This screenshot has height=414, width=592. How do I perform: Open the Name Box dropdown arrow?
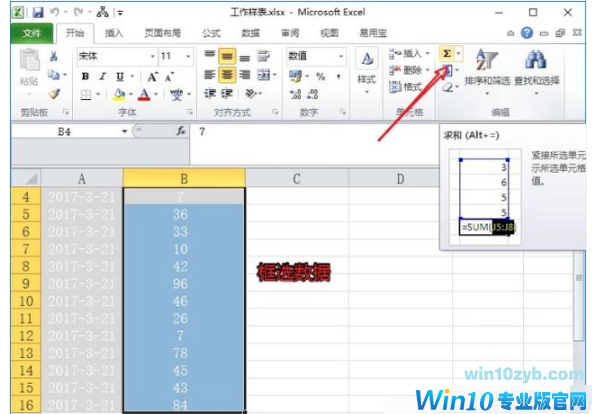[x=124, y=132]
